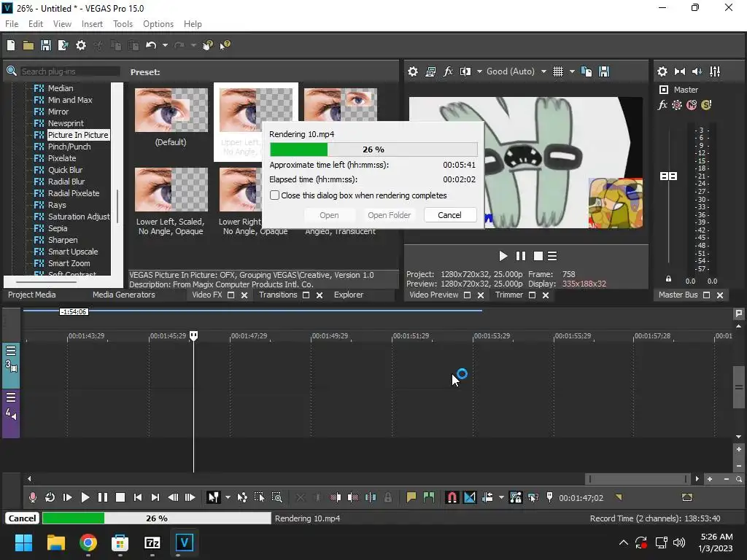Click Play From Start in transport bar
747x560 pixels.
pos(67,497)
